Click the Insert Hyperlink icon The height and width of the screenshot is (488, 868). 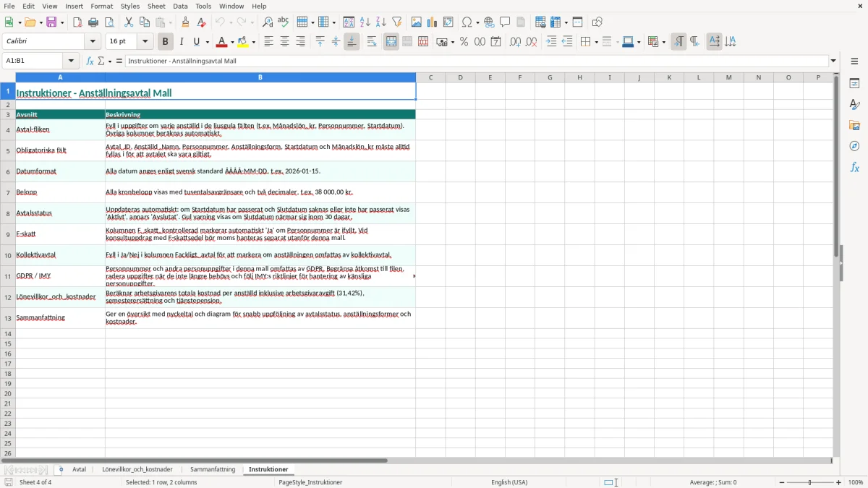(x=489, y=22)
